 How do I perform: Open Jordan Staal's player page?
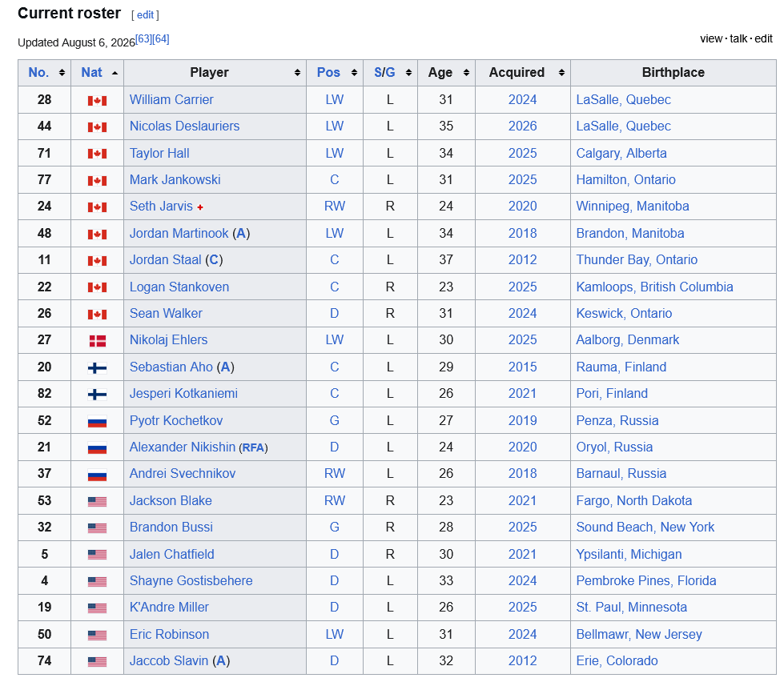(x=166, y=260)
